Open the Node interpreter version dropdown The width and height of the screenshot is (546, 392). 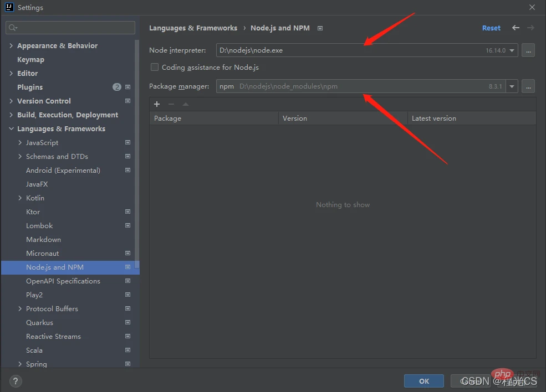tap(512, 50)
